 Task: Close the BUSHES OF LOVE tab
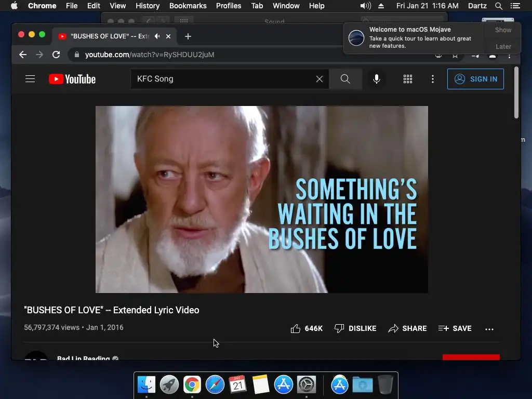pyautogui.click(x=168, y=36)
